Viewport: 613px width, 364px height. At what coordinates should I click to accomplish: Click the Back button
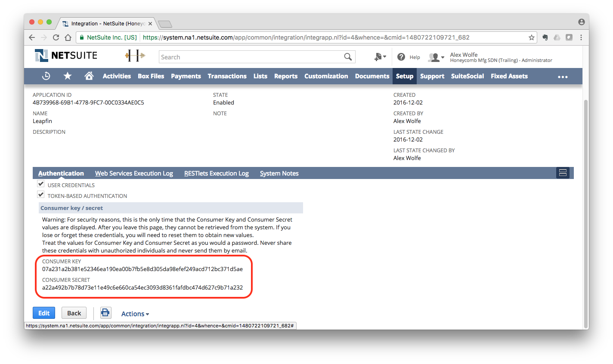click(74, 313)
